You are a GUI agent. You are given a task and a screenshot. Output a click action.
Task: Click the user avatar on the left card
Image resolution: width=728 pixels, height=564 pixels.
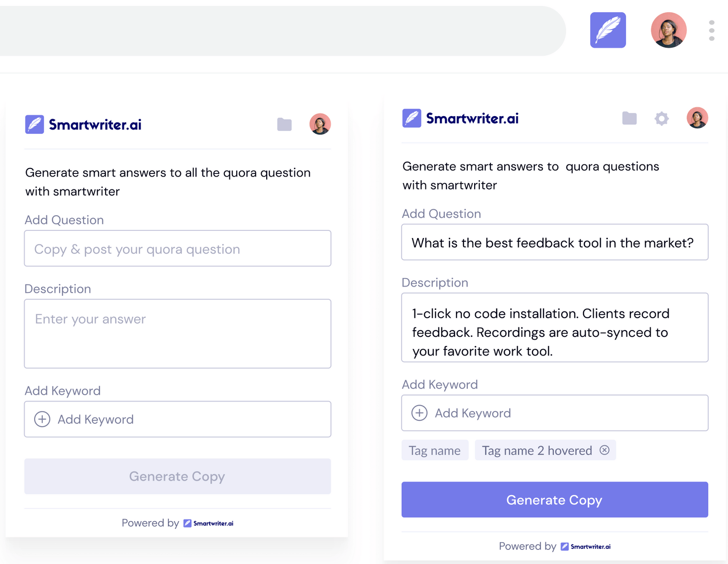(x=319, y=124)
